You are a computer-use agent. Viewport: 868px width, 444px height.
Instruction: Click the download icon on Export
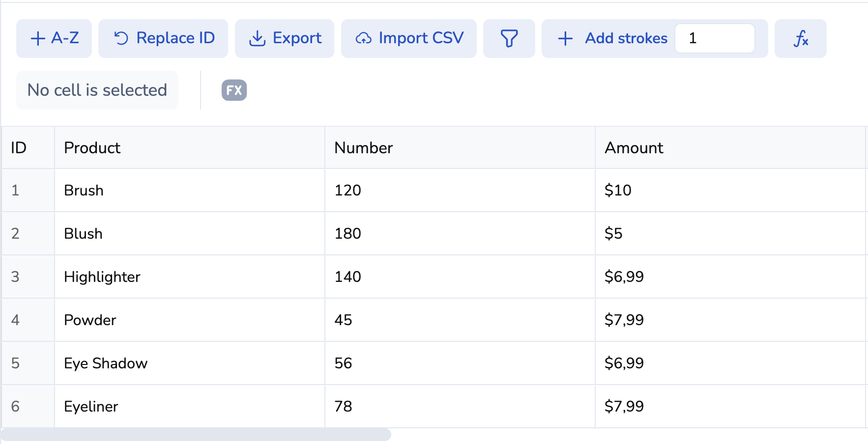(x=257, y=38)
